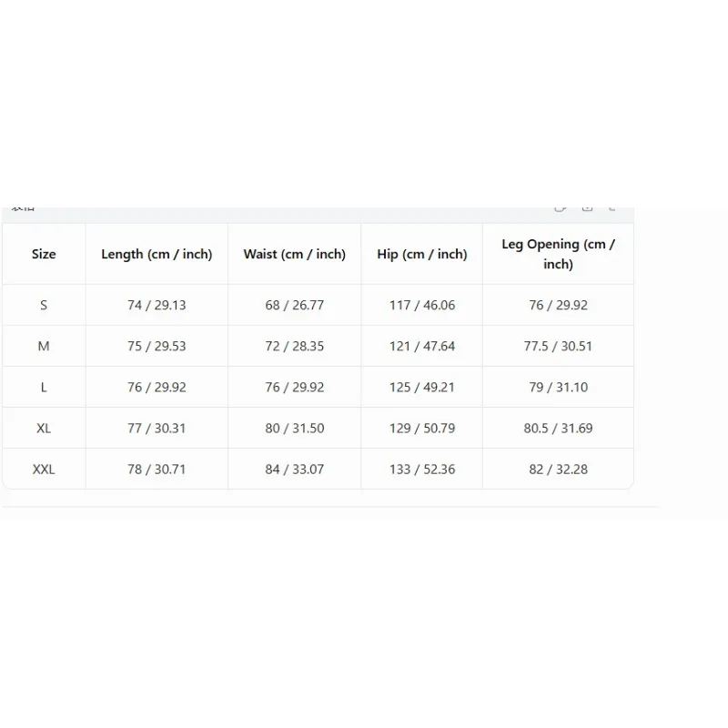728x728 pixels.
Task: Click the Length (cm / inch) header
Action: pyautogui.click(x=157, y=254)
